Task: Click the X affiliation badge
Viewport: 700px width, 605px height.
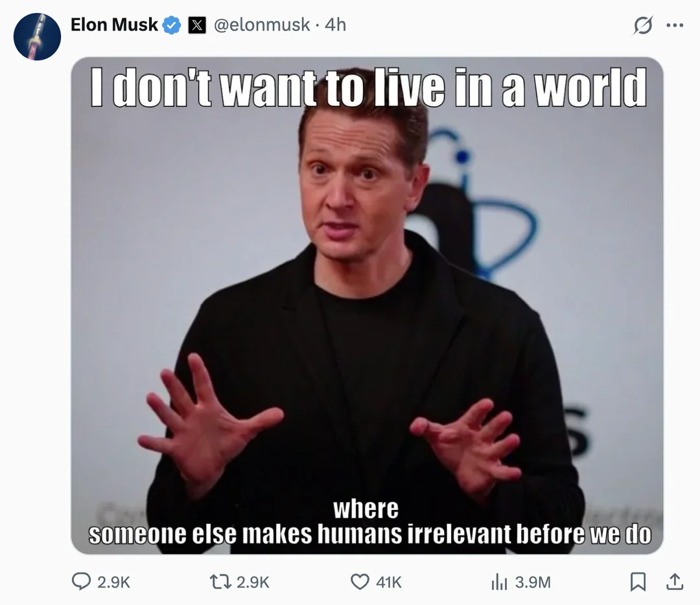Action: click(x=197, y=25)
